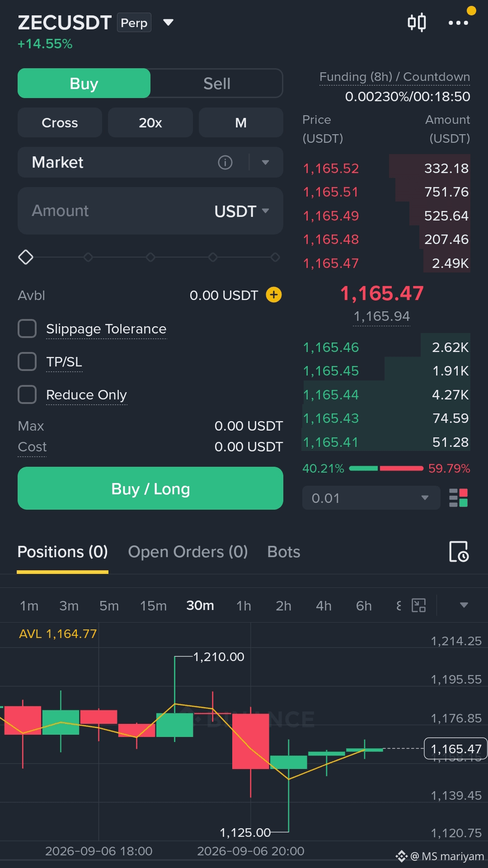
Task: Enable Slippage Tolerance checkbox
Action: click(x=27, y=328)
